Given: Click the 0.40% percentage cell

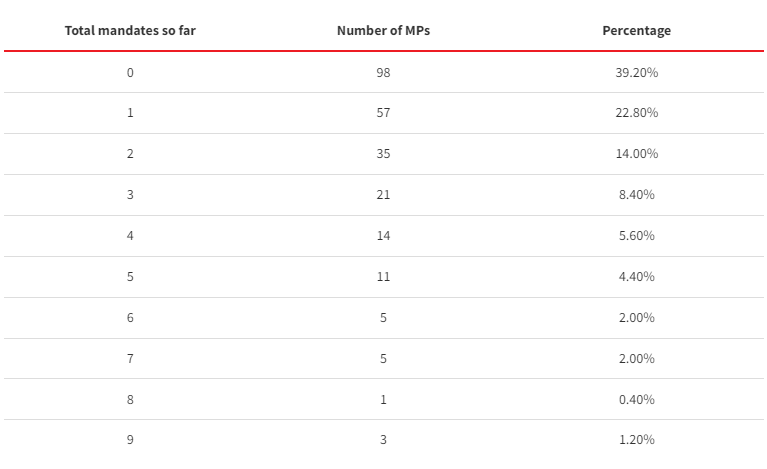Looking at the screenshot, I should 636,400.
